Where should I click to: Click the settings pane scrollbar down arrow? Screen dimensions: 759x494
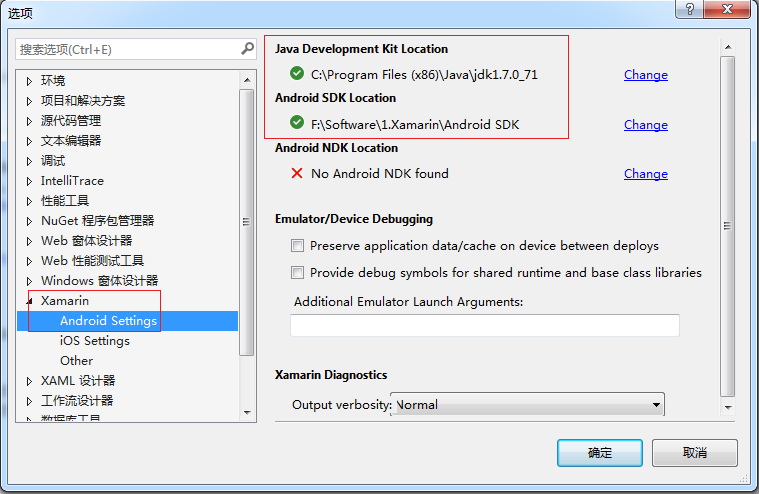coord(728,407)
